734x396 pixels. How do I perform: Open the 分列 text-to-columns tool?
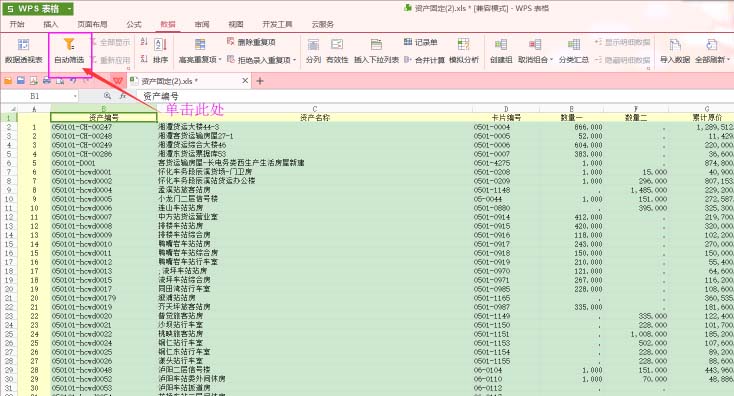[313, 51]
